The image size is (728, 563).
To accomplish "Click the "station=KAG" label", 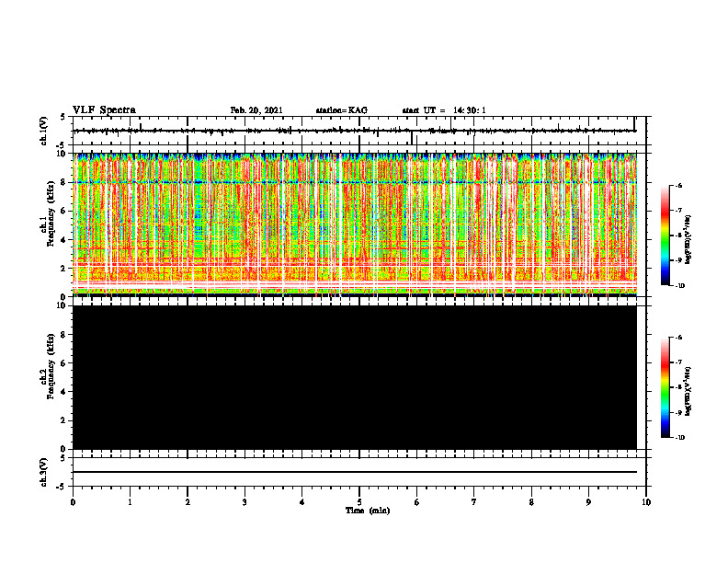I will [x=342, y=110].
